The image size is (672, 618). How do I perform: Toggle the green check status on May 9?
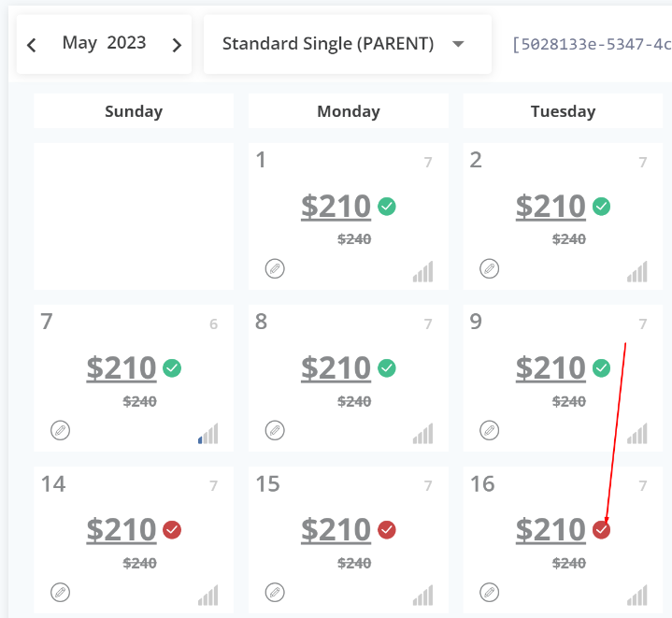pyautogui.click(x=602, y=368)
